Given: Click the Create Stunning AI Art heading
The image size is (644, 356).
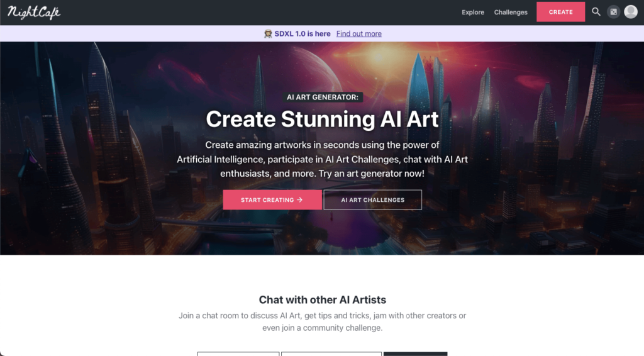Looking at the screenshot, I should point(323,119).
